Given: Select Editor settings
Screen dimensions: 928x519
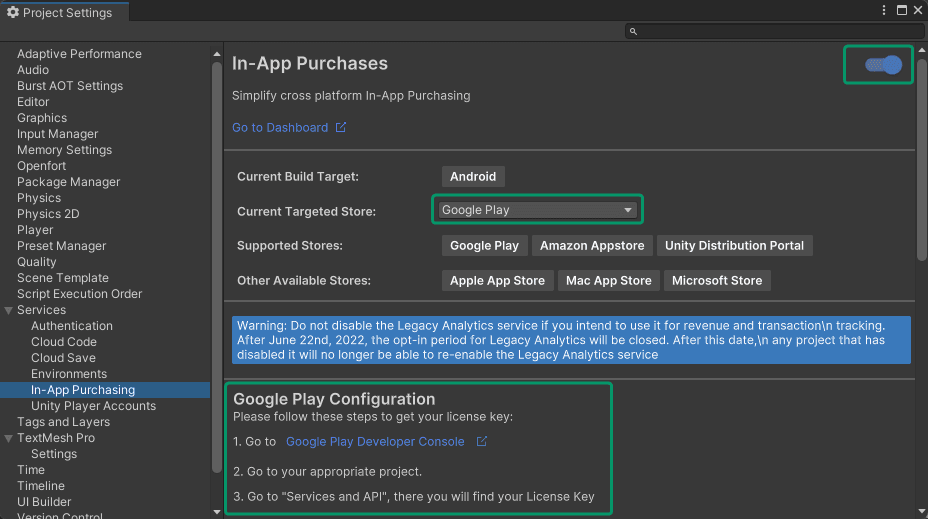Looking at the screenshot, I should point(33,102).
